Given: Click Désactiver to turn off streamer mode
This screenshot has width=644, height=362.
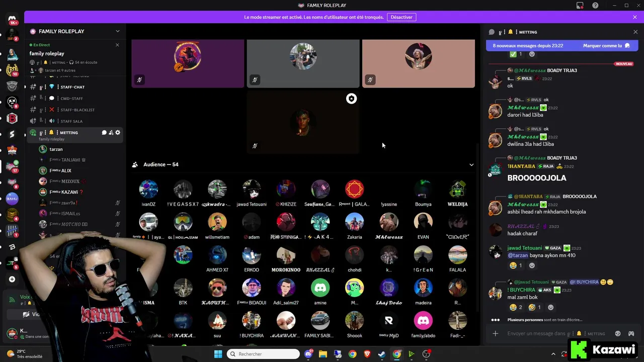Looking at the screenshot, I should click(x=401, y=17).
